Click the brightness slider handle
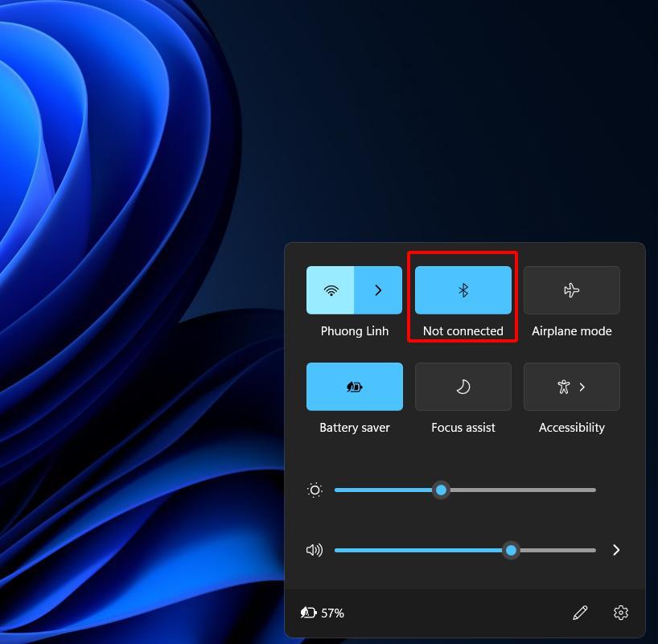This screenshot has width=658, height=644. pos(441,490)
